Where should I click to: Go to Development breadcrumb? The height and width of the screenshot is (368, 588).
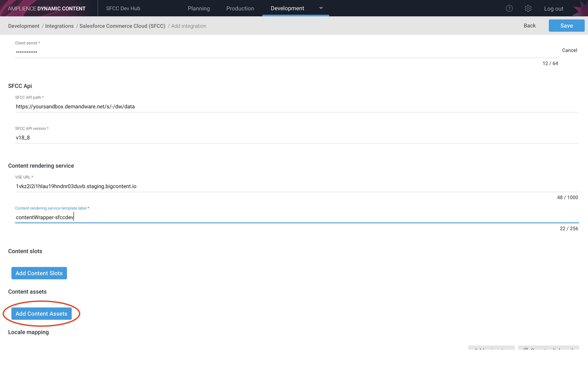(x=24, y=26)
